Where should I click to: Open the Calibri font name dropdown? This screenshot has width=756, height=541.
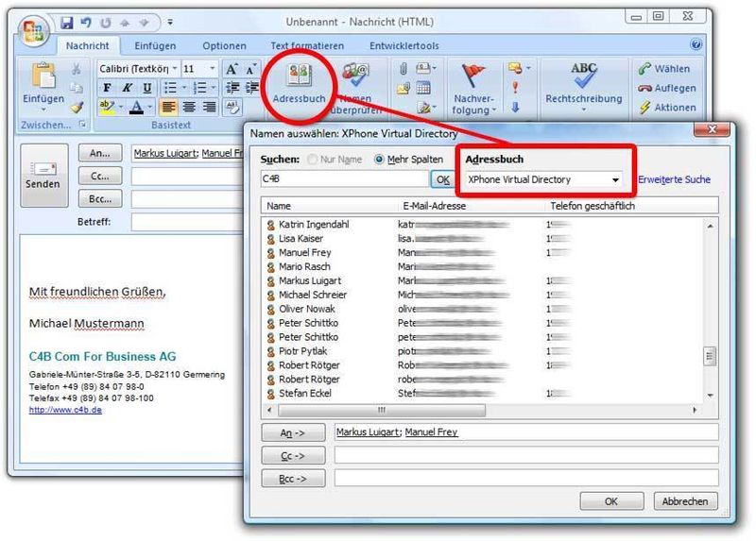(175, 69)
